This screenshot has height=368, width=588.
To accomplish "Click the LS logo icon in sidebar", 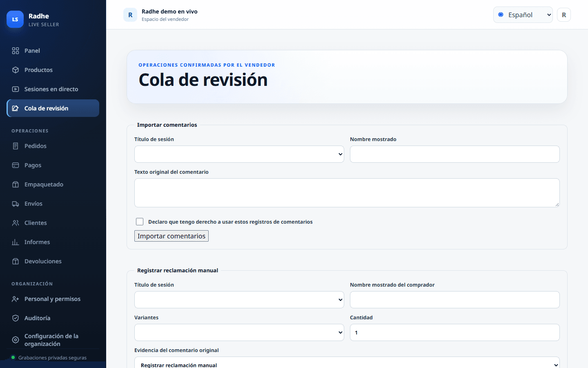I will [15, 19].
